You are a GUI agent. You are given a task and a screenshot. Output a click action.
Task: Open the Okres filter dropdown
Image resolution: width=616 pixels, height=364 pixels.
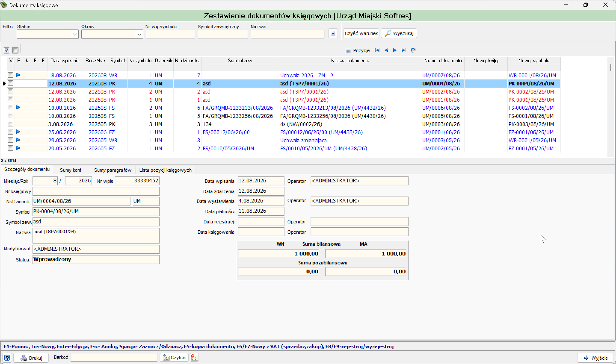point(139,34)
